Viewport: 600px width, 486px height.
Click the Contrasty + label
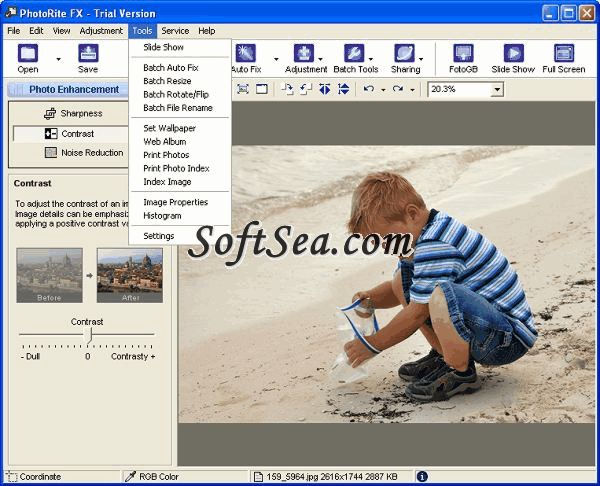133,357
